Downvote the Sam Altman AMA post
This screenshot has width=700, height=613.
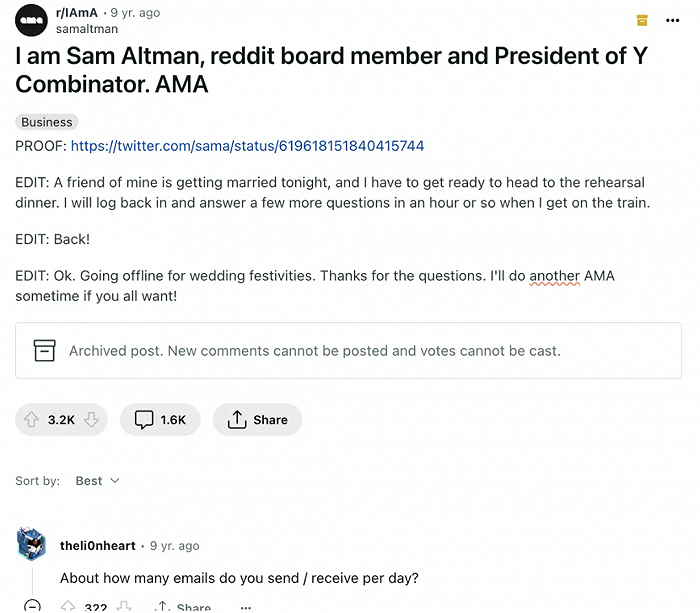click(x=92, y=420)
